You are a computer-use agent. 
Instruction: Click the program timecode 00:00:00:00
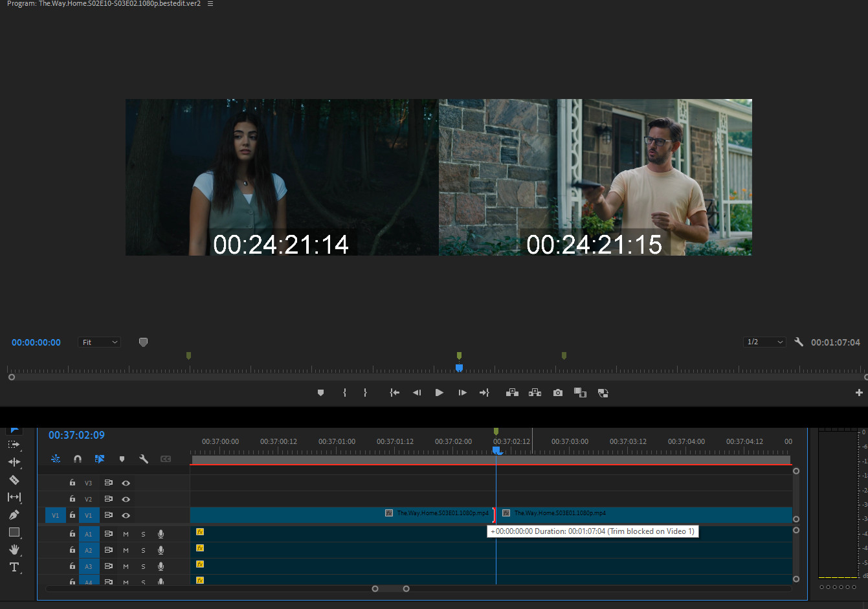click(x=36, y=342)
